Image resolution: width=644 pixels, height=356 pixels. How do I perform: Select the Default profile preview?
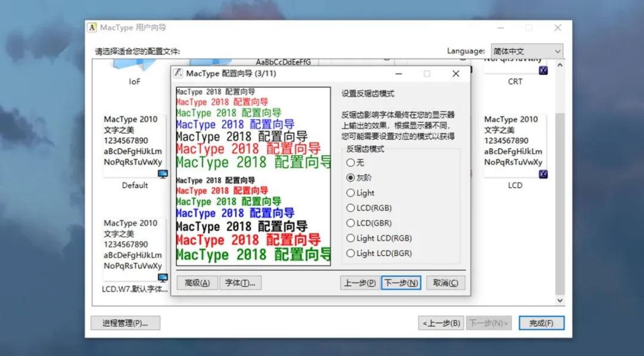point(135,143)
